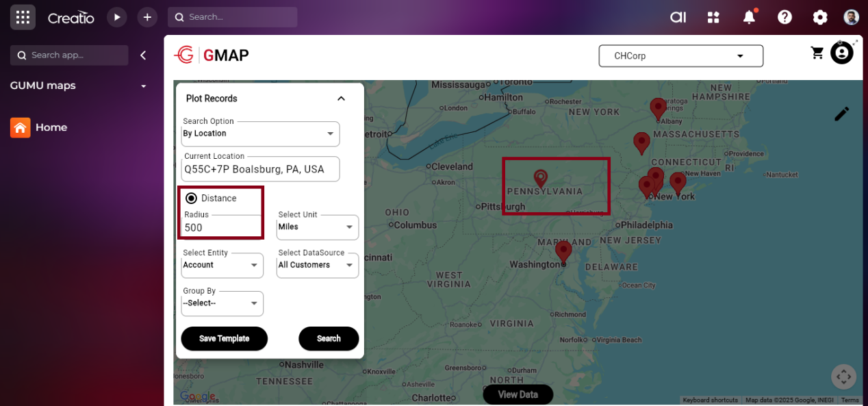Open the map Terms link
The width and height of the screenshot is (868, 406).
coord(850,400)
